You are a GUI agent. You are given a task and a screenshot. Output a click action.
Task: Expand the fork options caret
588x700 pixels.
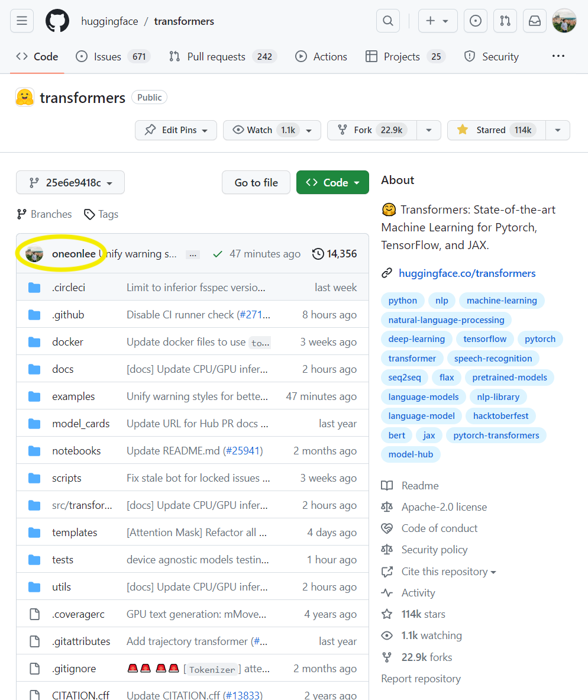pyautogui.click(x=429, y=130)
